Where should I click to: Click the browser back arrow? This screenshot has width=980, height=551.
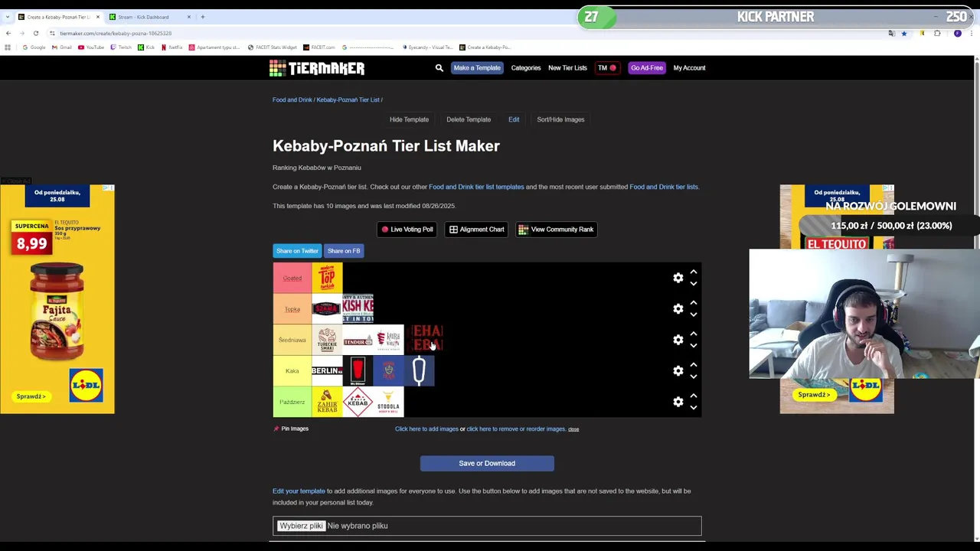(x=8, y=34)
